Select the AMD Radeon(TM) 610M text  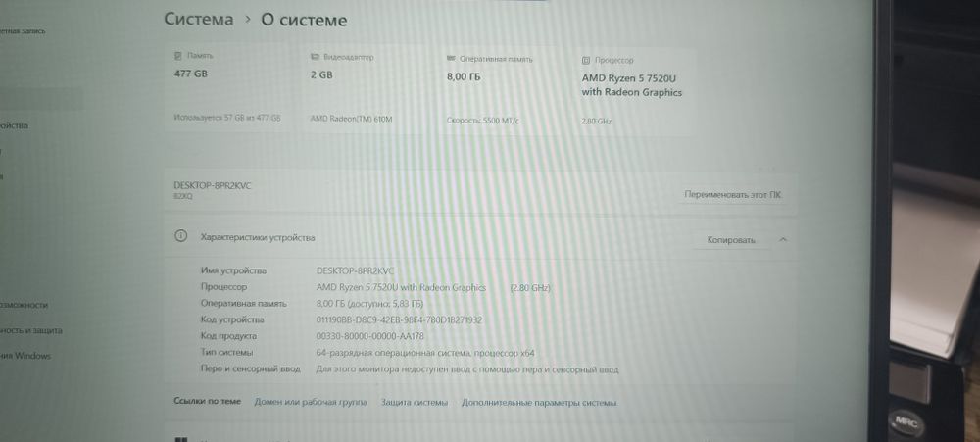[351, 119]
